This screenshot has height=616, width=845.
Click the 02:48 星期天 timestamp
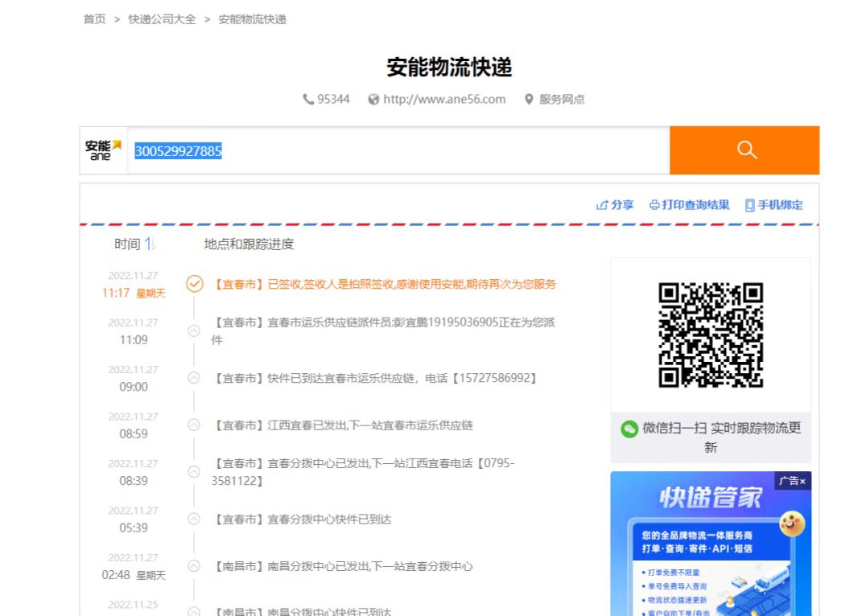point(134,575)
